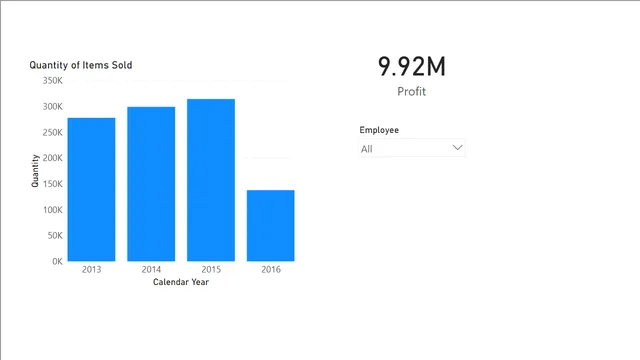
Task: Click the 200K axis value
Action: [x=53, y=158]
